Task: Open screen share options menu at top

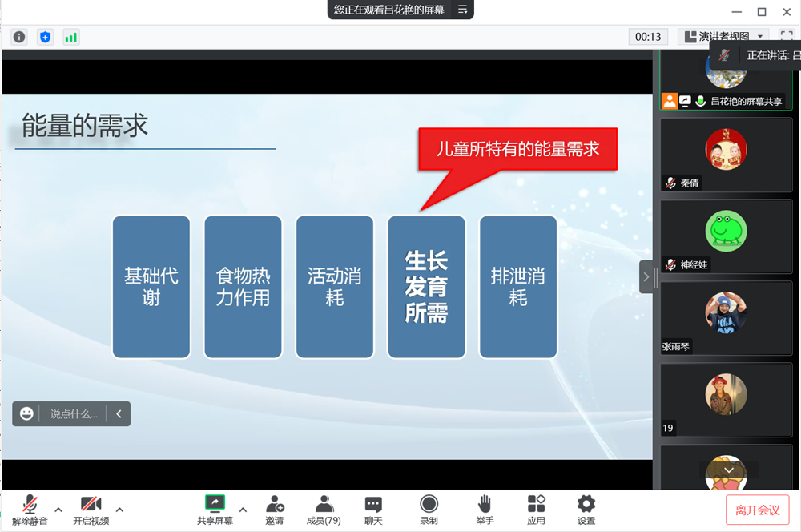Action: [x=462, y=10]
